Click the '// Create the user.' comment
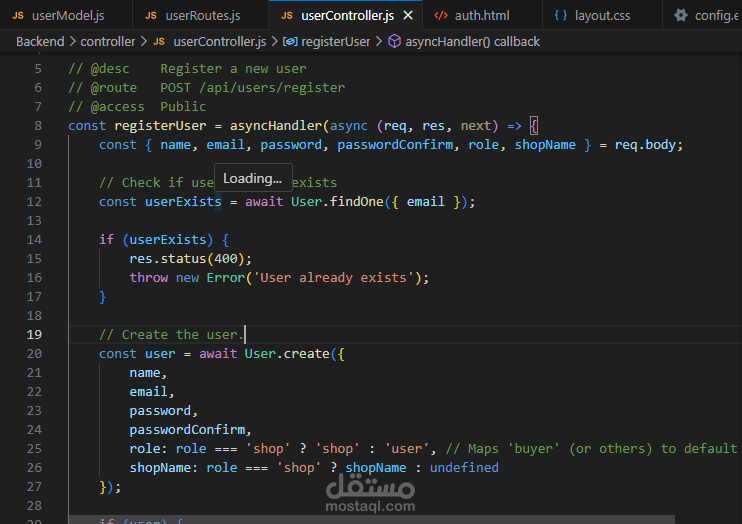The image size is (742, 524). coord(171,335)
